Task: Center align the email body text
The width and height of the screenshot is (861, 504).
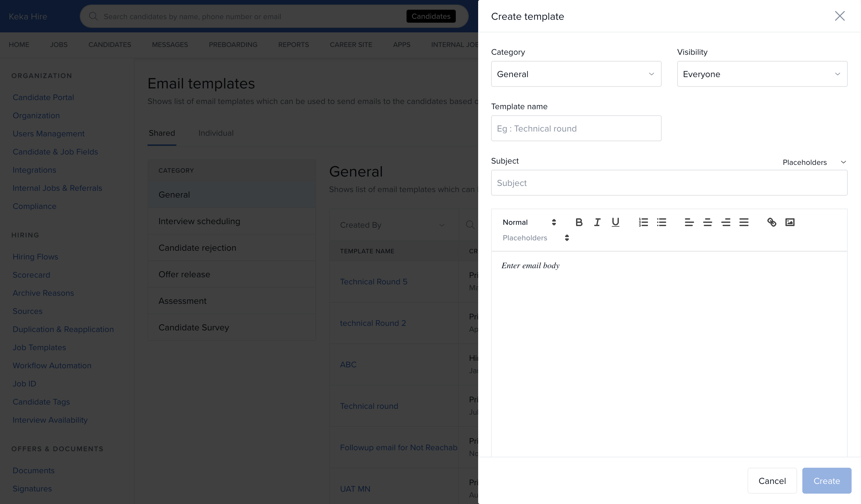Action: (707, 222)
